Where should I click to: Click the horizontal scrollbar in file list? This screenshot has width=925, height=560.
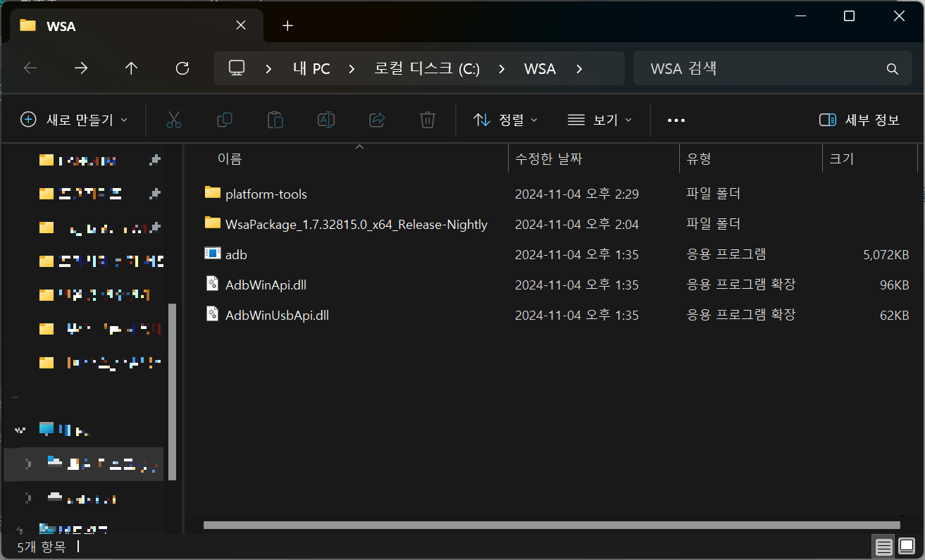pos(552,525)
